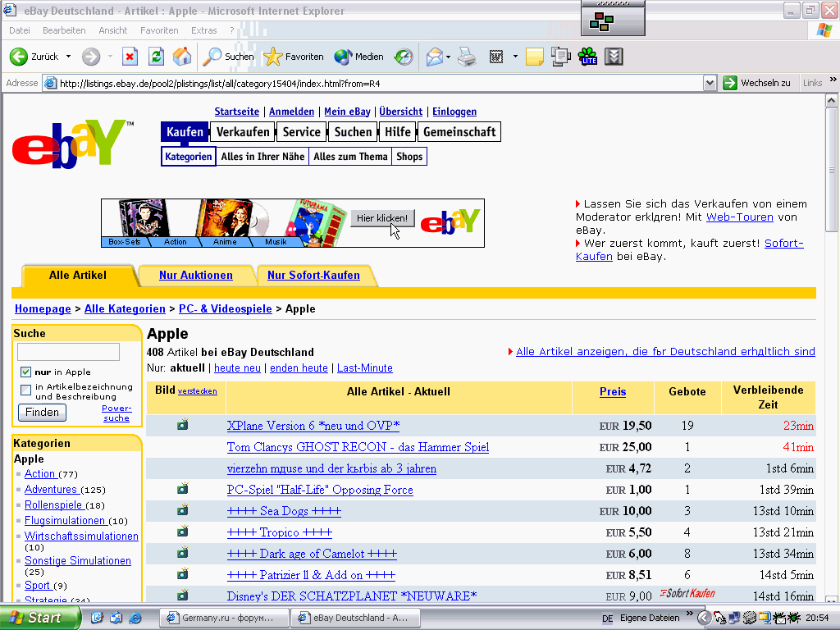
Task: Open the Suchen search pane
Action: click(x=228, y=57)
